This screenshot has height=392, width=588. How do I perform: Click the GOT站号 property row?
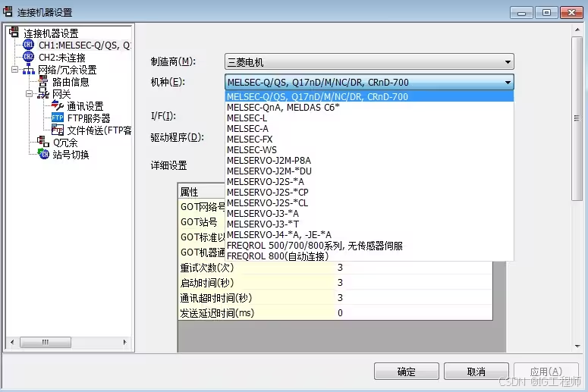(202, 222)
